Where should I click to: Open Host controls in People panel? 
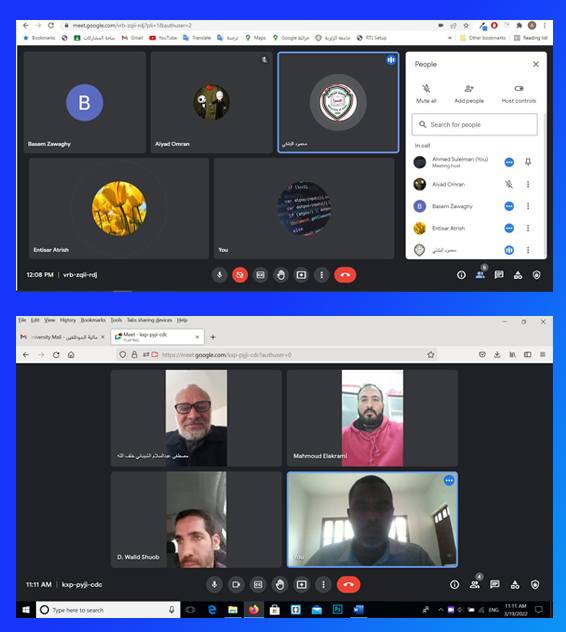tap(518, 94)
